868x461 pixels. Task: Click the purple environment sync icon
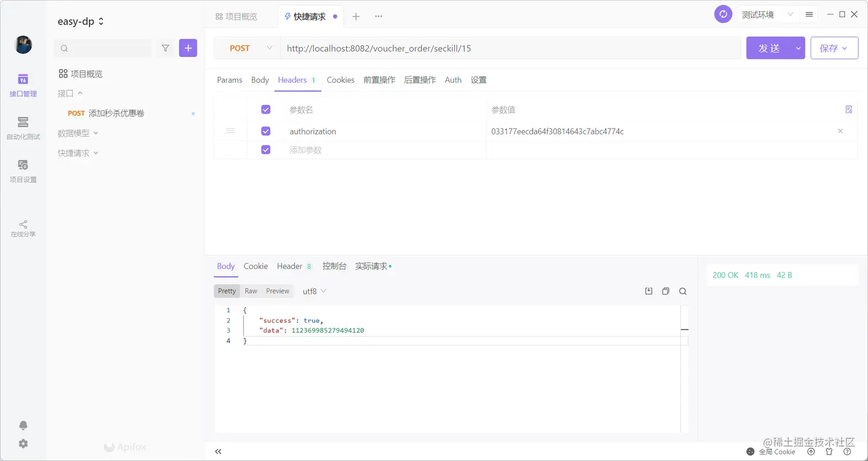click(x=723, y=14)
